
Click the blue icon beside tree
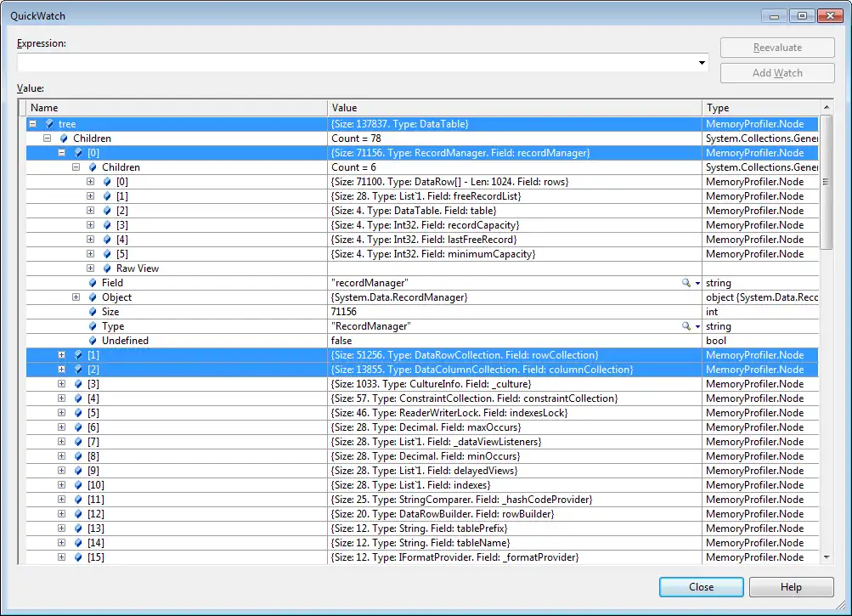[49, 124]
